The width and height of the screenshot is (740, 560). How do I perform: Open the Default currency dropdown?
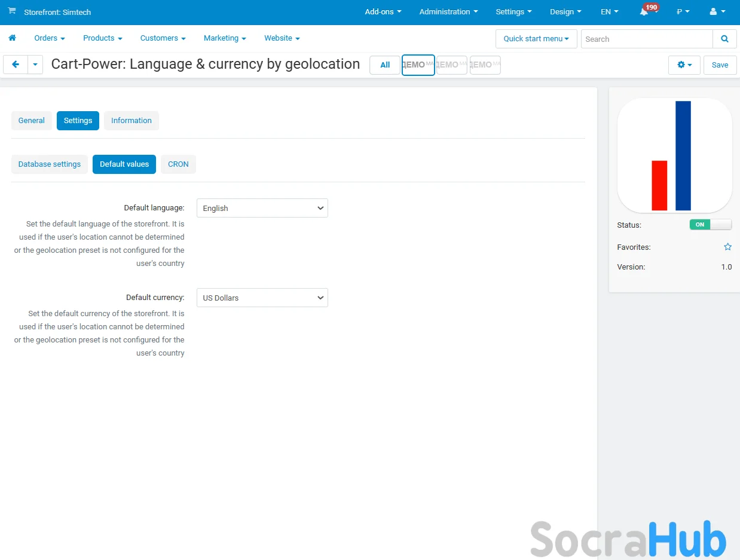(262, 298)
